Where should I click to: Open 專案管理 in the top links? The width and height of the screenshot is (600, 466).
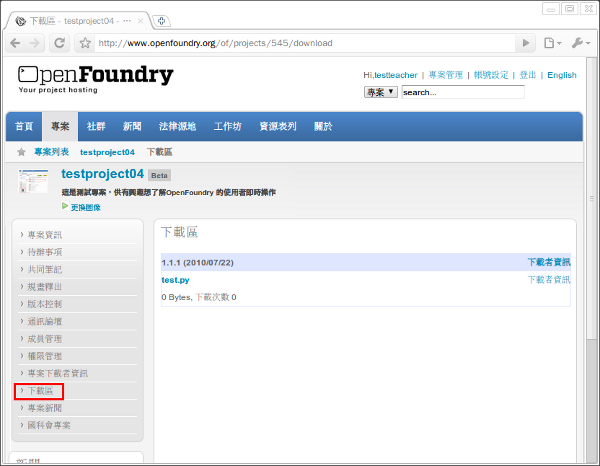(445, 75)
